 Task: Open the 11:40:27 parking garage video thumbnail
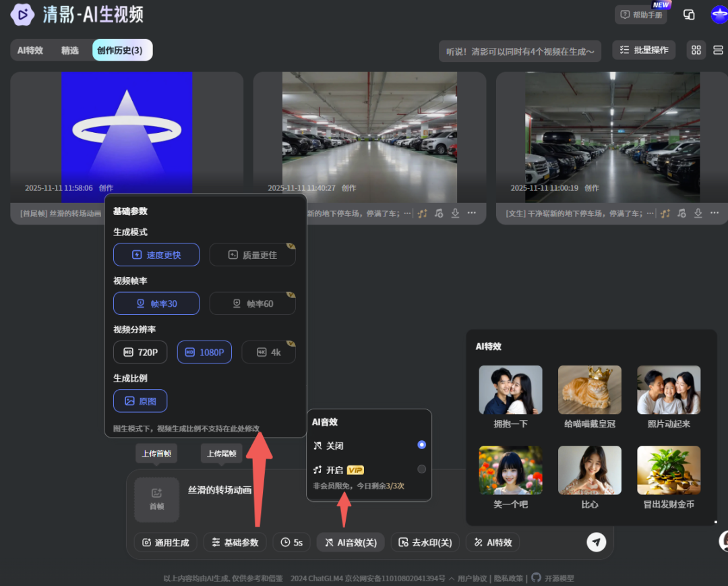coord(369,137)
